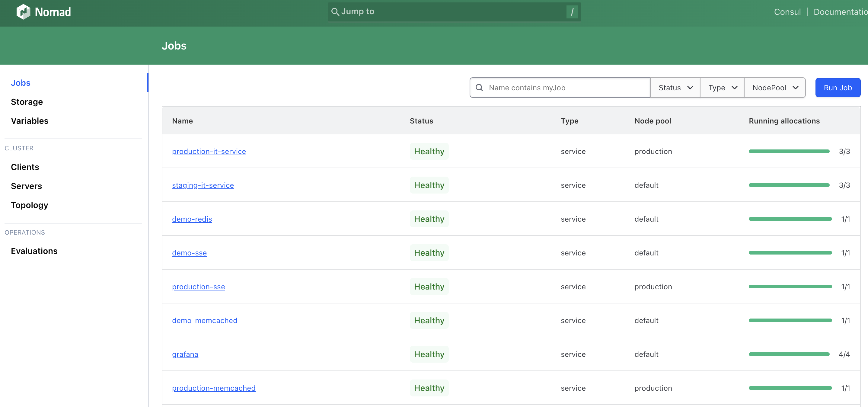Click the demo-redis job link

coord(192,219)
